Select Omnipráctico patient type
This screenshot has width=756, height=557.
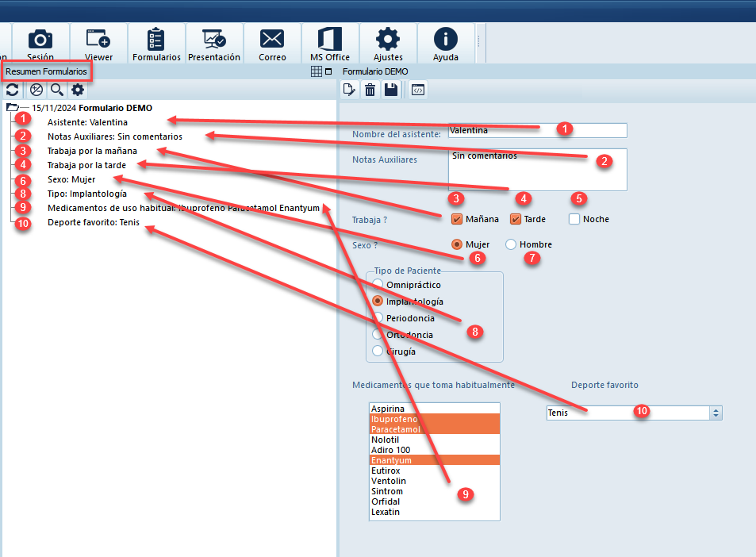[378, 284]
